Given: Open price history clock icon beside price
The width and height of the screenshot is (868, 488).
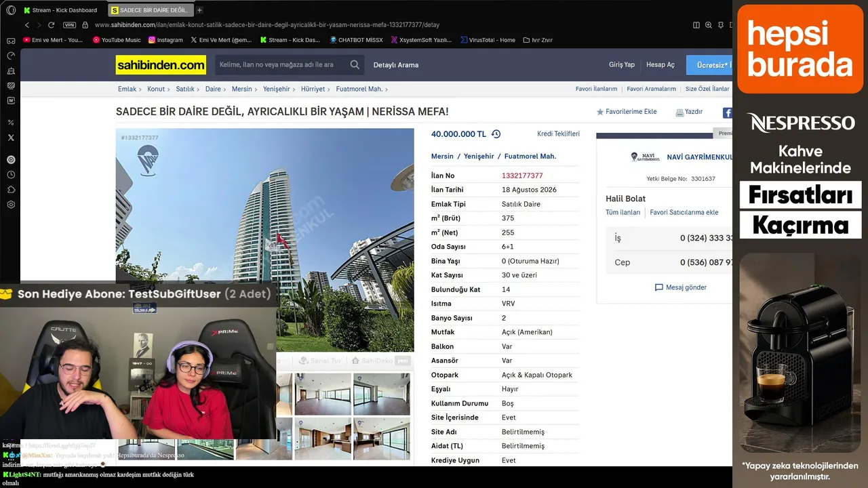Looking at the screenshot, I should (x=496, y=134).
